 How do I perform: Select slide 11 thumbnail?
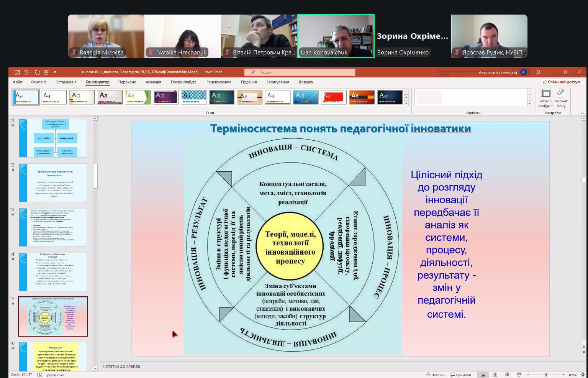pyautogui.click(x=53, y=138)
